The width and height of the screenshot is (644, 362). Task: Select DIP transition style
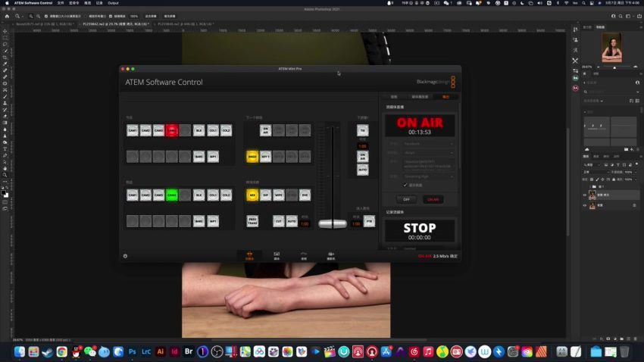point(266,195)
